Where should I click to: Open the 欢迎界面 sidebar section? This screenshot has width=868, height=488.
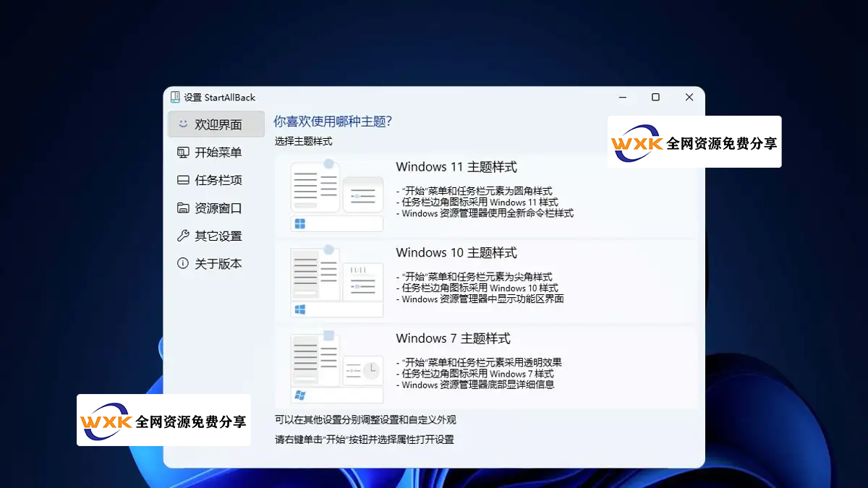(216, 124)
